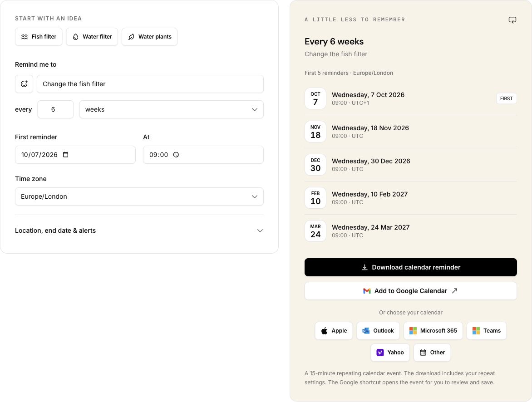
Task: Click 'First 5 reminders · Europe/London' label
Action: coord(349,73)
